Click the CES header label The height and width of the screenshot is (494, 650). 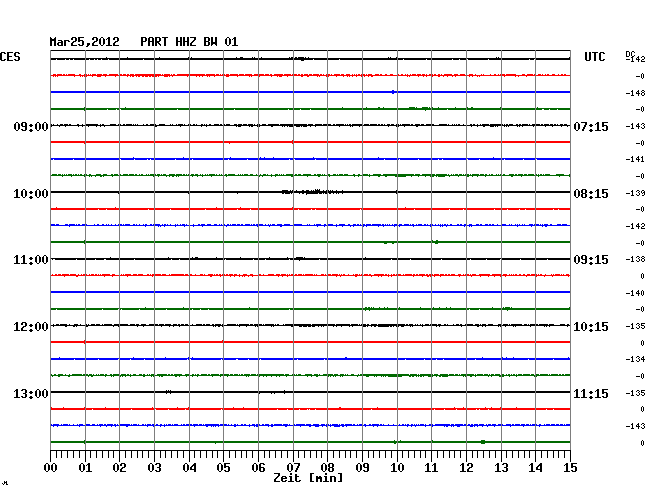10,58
